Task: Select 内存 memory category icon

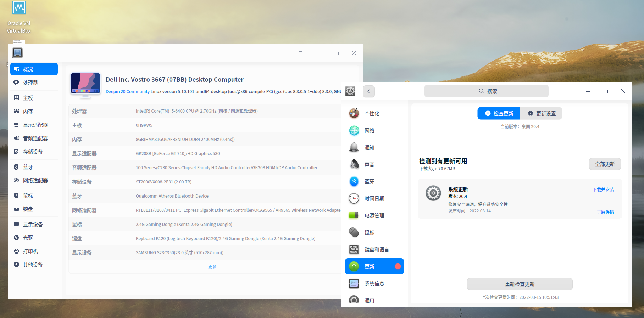Action: (16, 111)
